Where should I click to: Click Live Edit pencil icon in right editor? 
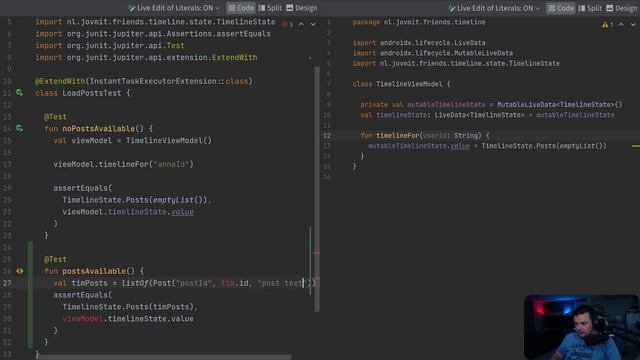(451, 8)
